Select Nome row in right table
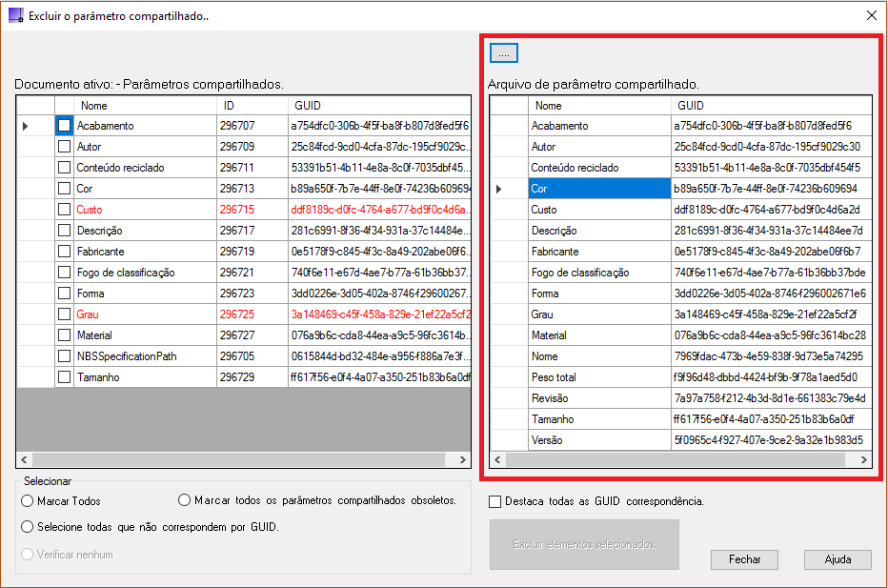This screenshot has height=588, width=888. point(599,355)
